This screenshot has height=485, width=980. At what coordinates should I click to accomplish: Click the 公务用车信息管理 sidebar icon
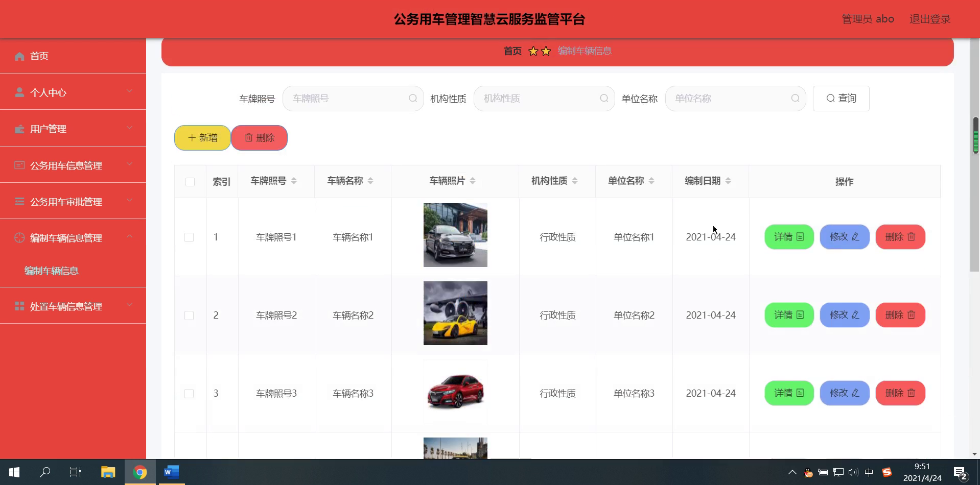pyautogui.click(x=19, y=165)
